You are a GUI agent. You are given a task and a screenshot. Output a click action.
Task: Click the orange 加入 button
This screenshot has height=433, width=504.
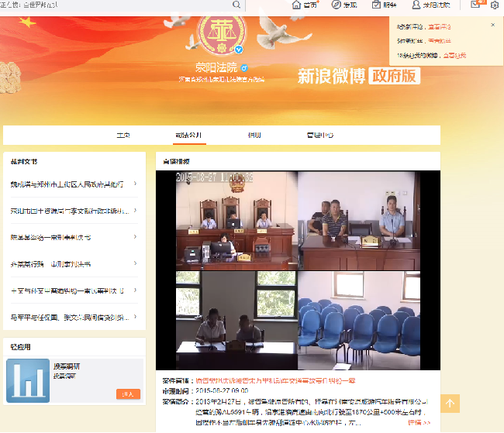coord(128,394)
